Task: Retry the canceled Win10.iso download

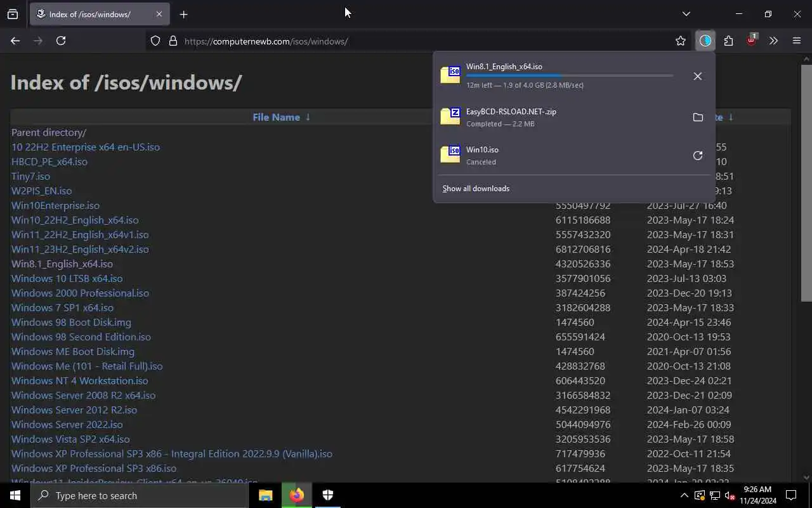Action: [x=698, y=156]
